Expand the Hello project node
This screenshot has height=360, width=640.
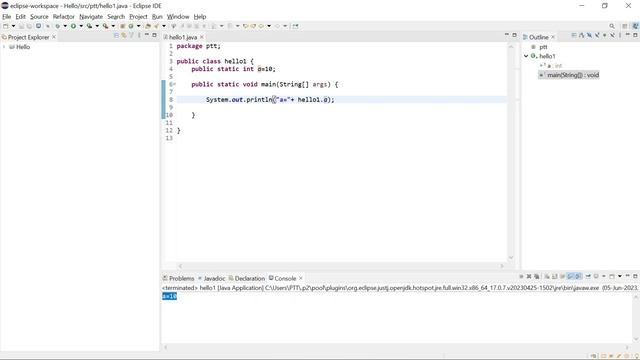[x=4, y=47]
